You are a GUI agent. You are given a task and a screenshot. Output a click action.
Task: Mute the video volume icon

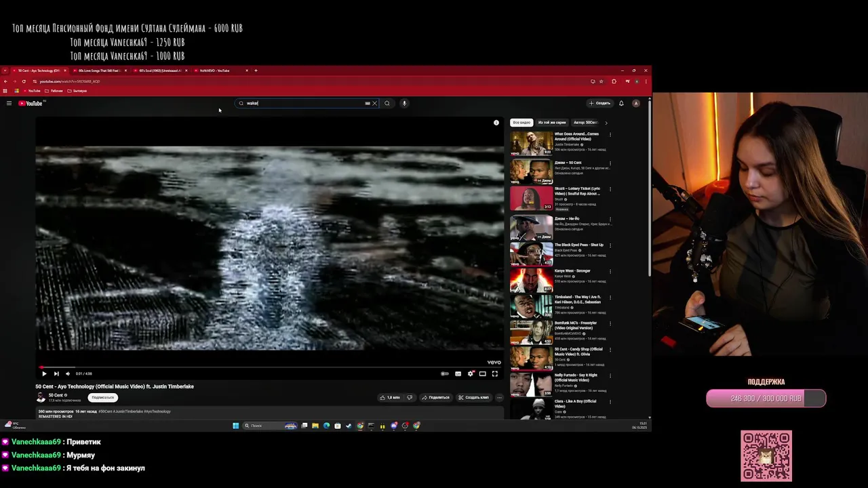(x=67, y=373)
